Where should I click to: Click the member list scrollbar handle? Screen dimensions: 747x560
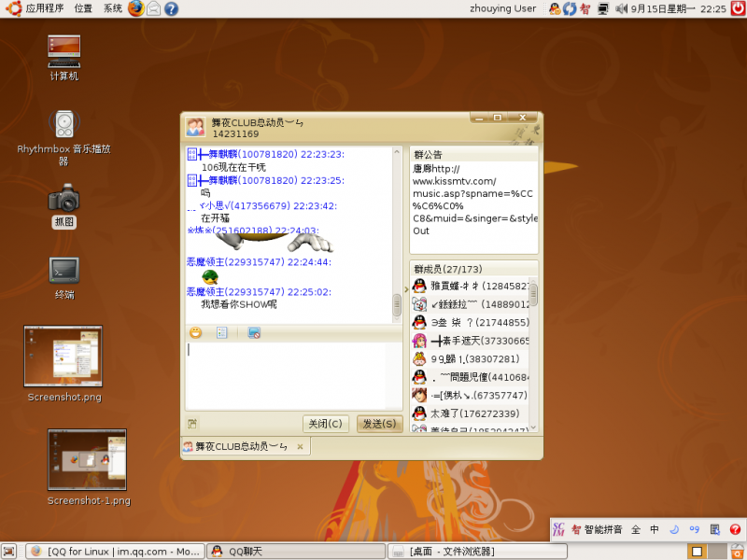pos(533,294)
